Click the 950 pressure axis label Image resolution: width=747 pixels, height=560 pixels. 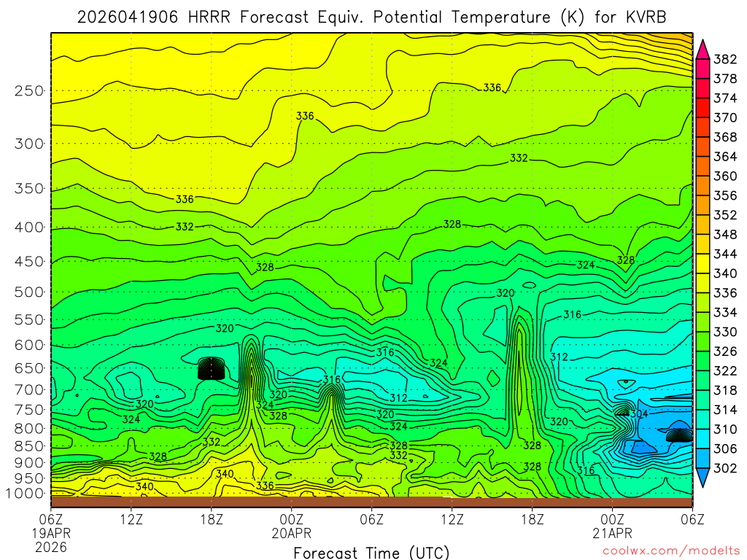coord(29,478)
